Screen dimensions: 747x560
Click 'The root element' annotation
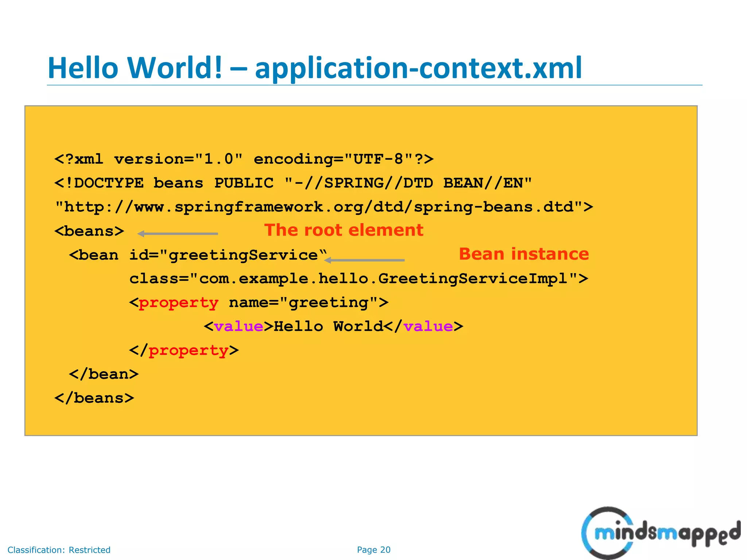tap(344, 230)
